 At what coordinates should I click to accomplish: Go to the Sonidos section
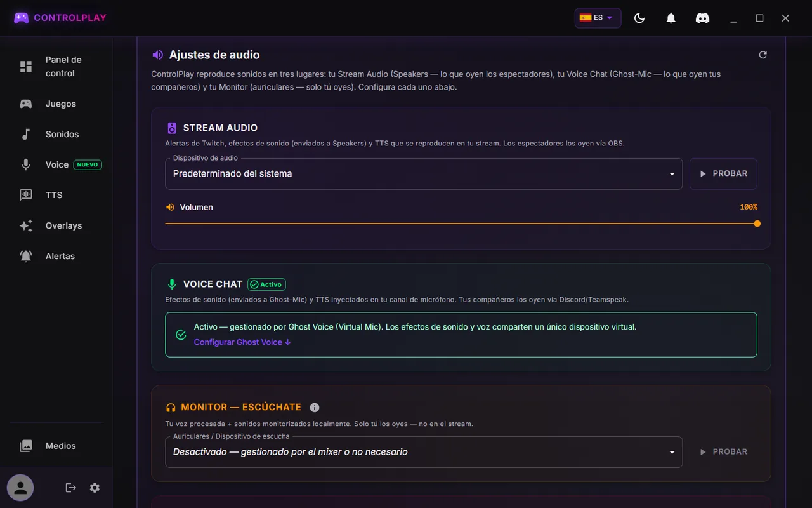click(x=56, y=134)
